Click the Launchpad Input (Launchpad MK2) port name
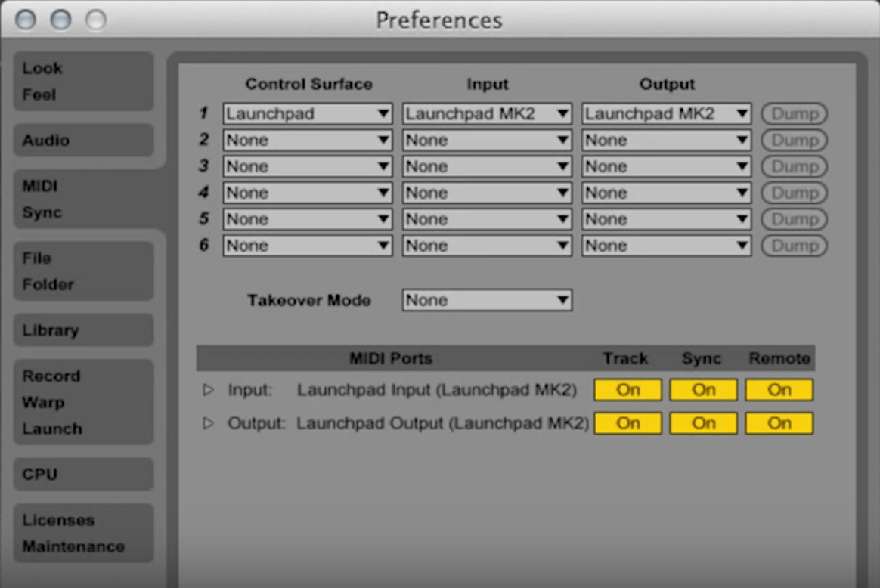880x588 pixels. [x=437, y=390]
